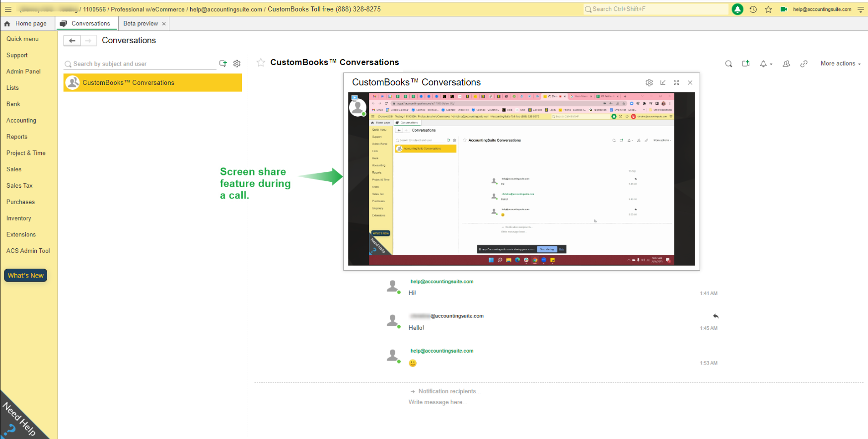The height and width of the screenshot is (439, 868).
Task: Open Reports in the sidebar
Action: tap(17, 137)
